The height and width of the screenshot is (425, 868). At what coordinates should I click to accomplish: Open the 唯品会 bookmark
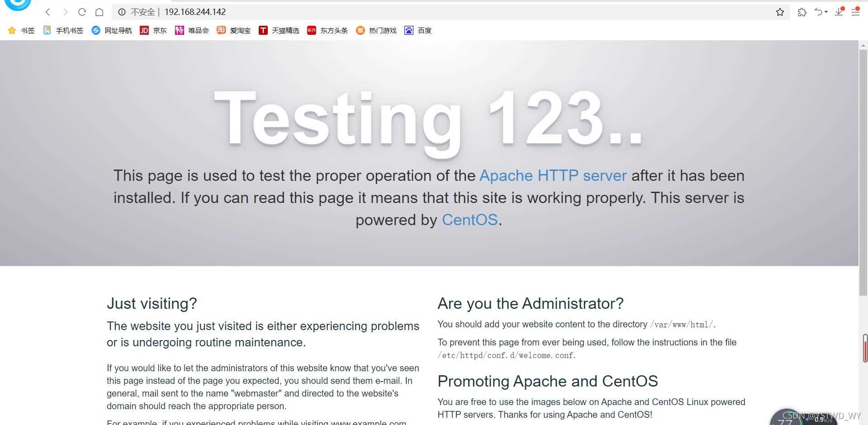coord(192,30)
